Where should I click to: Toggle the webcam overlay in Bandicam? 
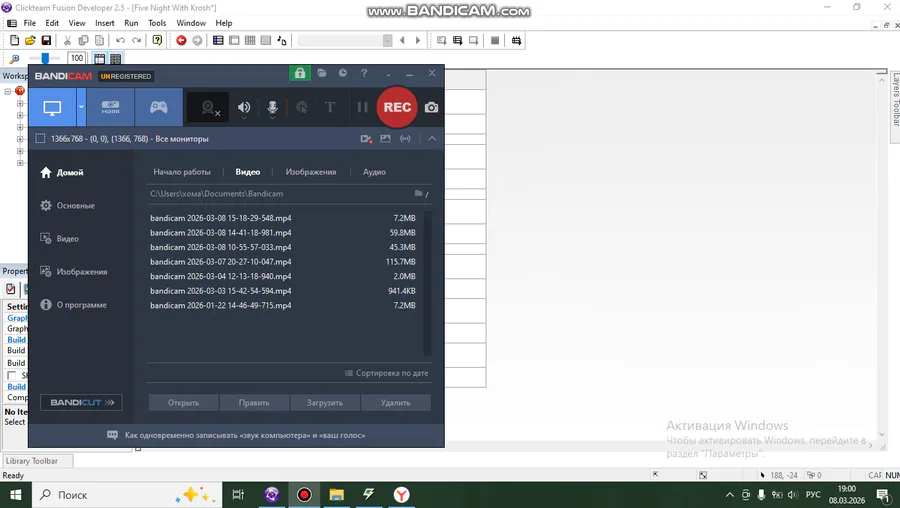208,107
